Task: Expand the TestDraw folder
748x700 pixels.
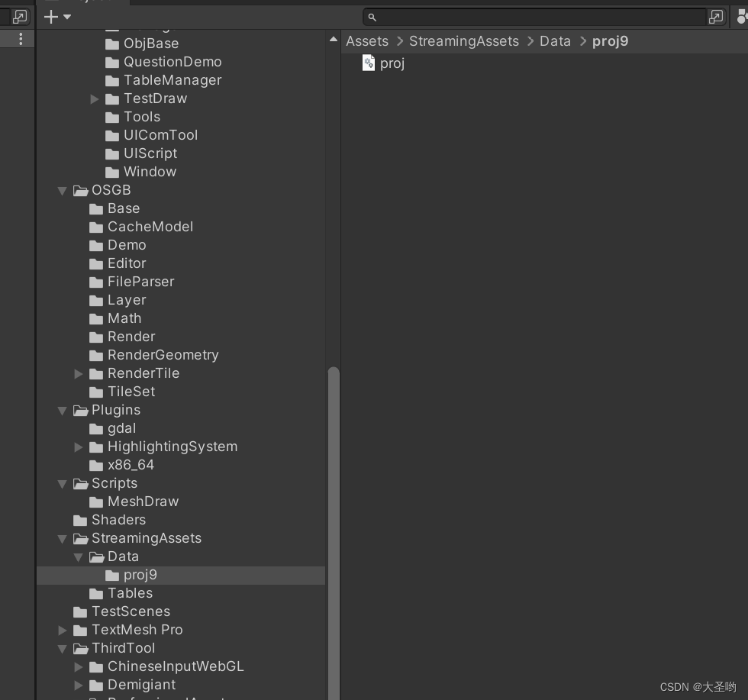Action: [95, 98]
